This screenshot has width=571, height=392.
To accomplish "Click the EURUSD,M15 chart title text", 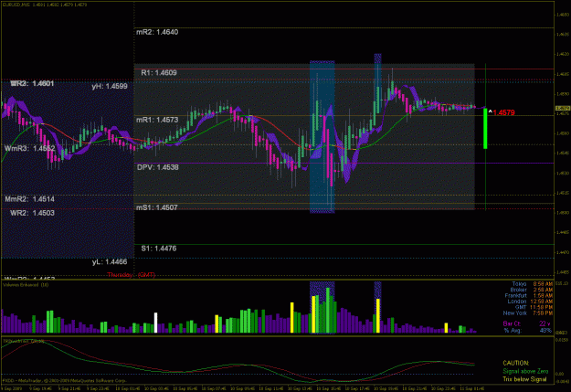I will click(x=45, y=5).
